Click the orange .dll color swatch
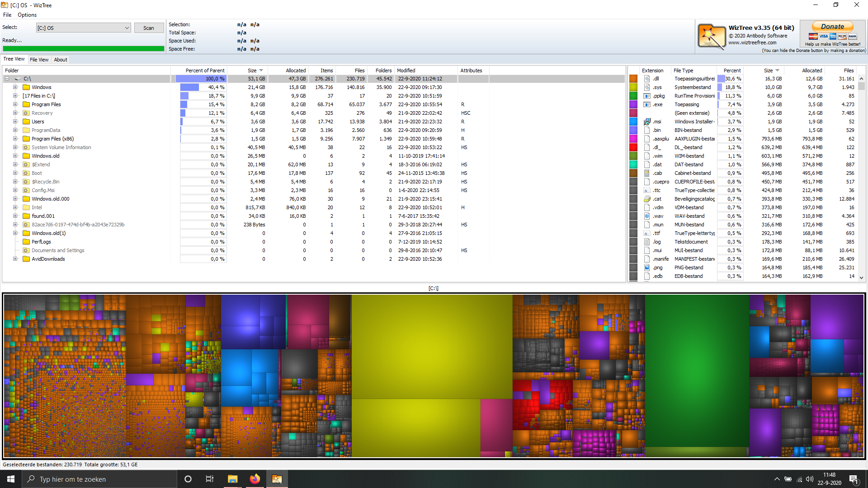Viewport: 868px width, 488px height. coord(633,79)
